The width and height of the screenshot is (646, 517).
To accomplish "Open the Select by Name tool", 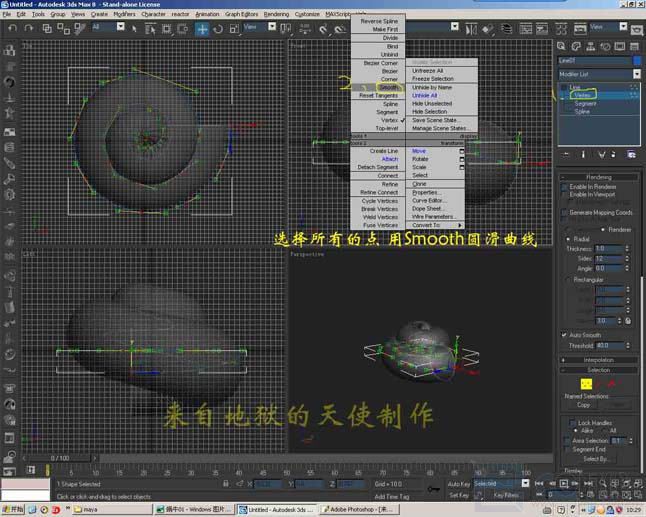I will pos(150,29).
